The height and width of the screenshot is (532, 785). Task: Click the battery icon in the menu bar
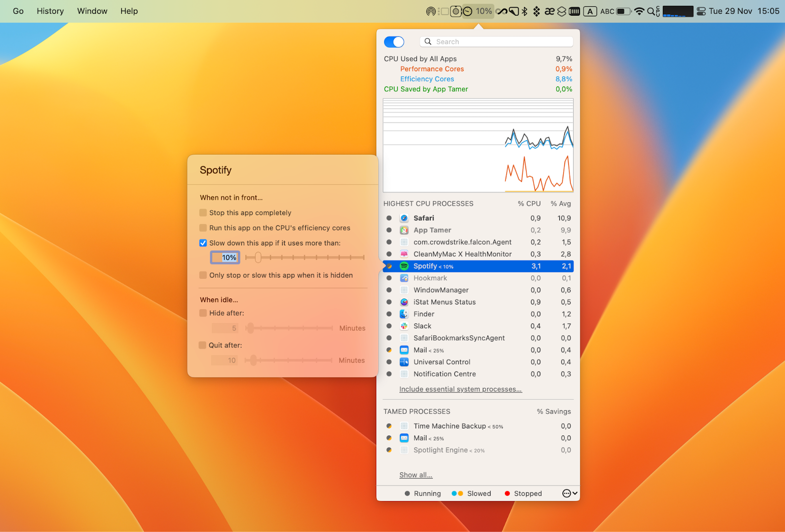(623, 11)
